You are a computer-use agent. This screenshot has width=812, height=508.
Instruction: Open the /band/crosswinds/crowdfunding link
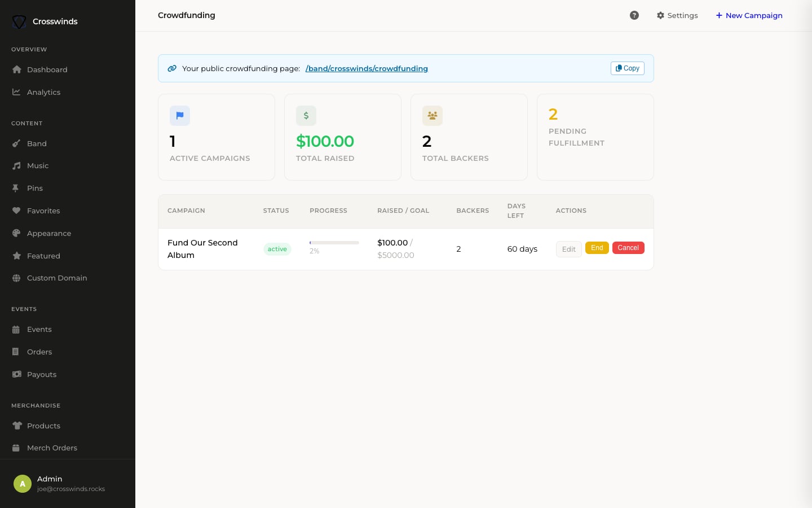(367, 68)
